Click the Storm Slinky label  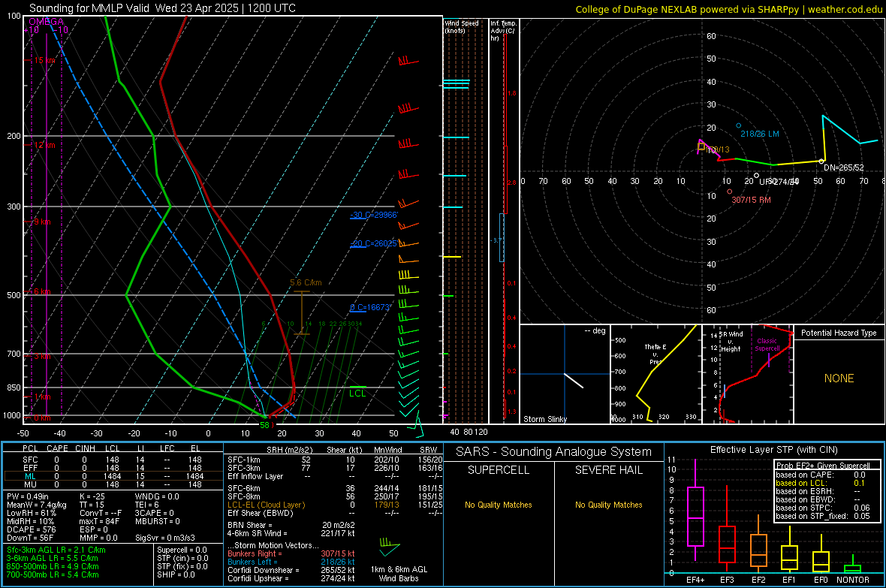(544, 419)
